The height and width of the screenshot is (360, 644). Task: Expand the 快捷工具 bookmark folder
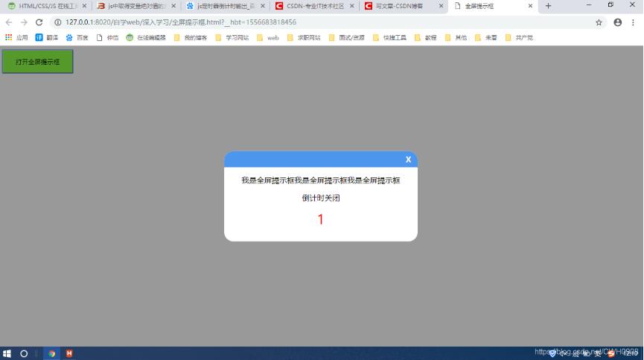389,37
